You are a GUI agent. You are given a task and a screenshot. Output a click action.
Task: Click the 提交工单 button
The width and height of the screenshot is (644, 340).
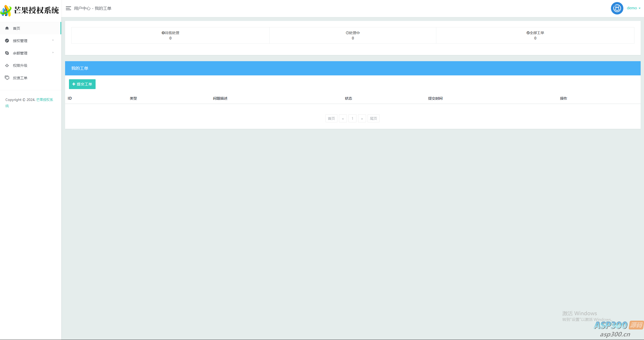pyautogui.click(x=82, y=84)
